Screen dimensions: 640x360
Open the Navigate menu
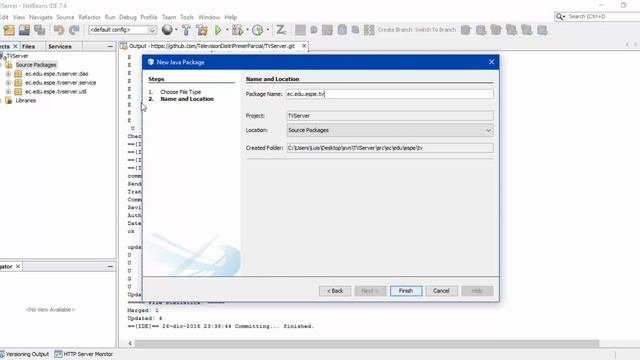click(41, 17)
